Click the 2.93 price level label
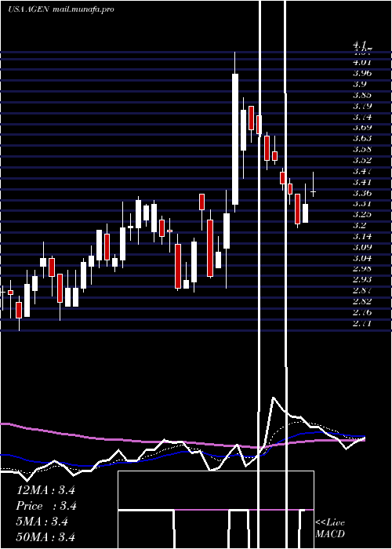392x549 pixels. (362, 280)
